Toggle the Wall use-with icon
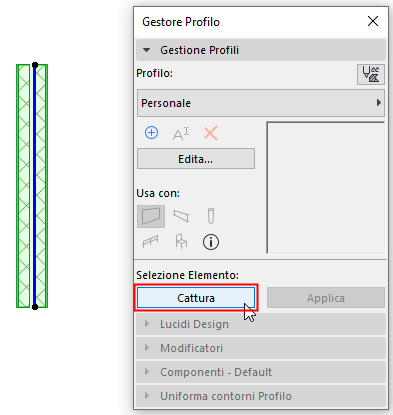 click(x=151, y=216)
